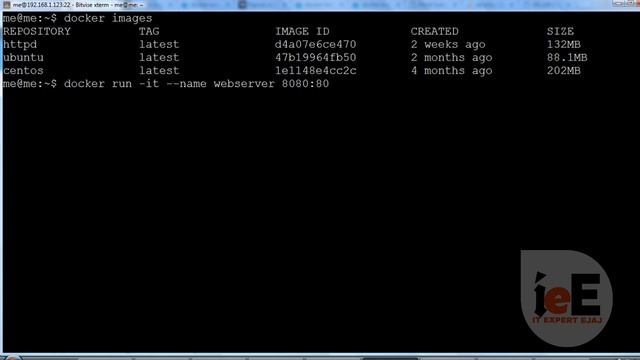Viewport: 640px width, 360px height.
Task: Click image ID d4a07e6ce470
Action: click(316, 44)
